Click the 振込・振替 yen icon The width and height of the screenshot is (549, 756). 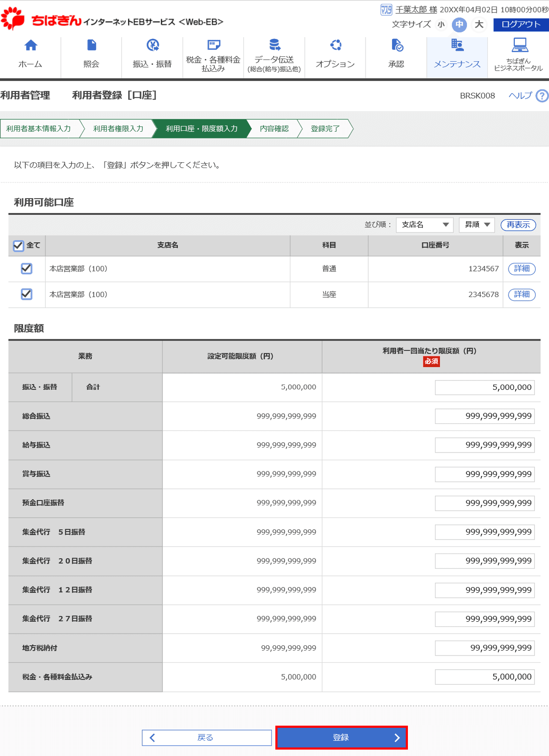(x=153, y=45)
